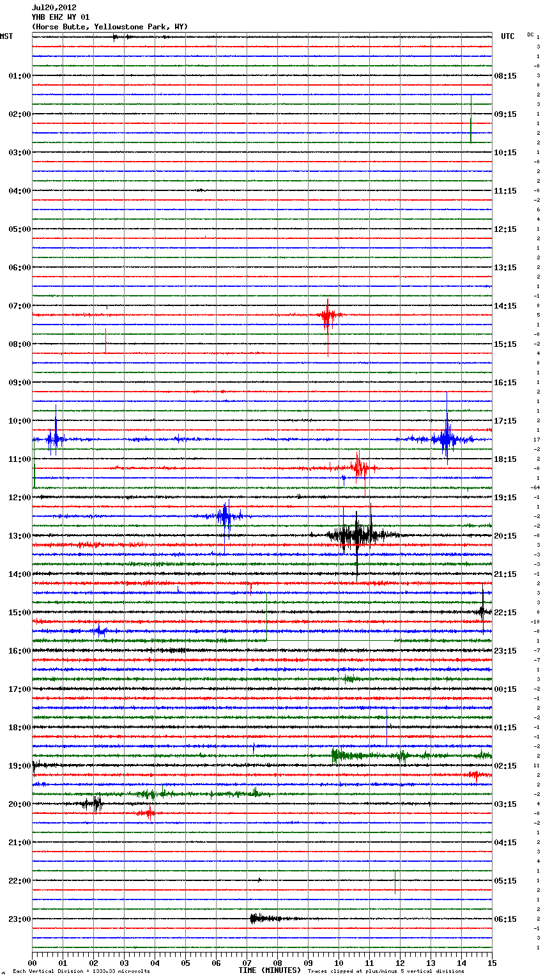Select the black event on the 20:00 MST trace
The width and height of the screenshot is (543, 980).
pyautogui.click(x=93, y=804)
